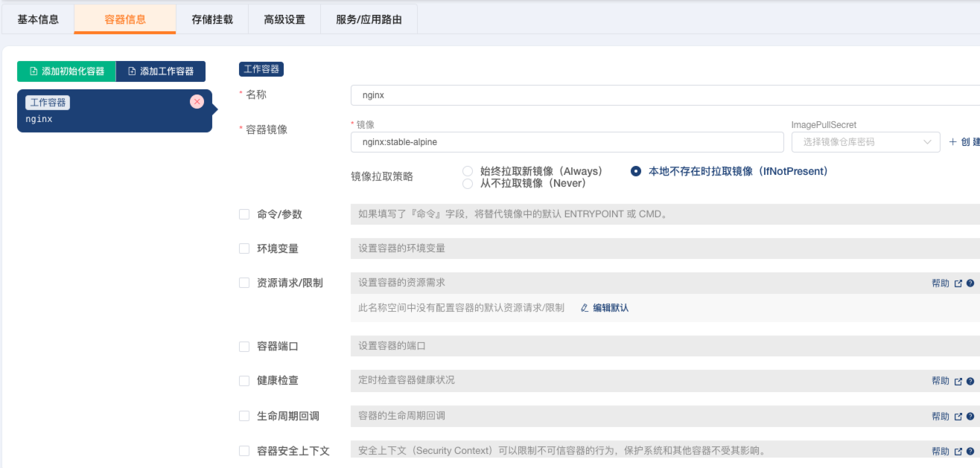The image size is (980, 468).
Task: Tick the 容器端口 checkbox
Action: pos(244,346)
